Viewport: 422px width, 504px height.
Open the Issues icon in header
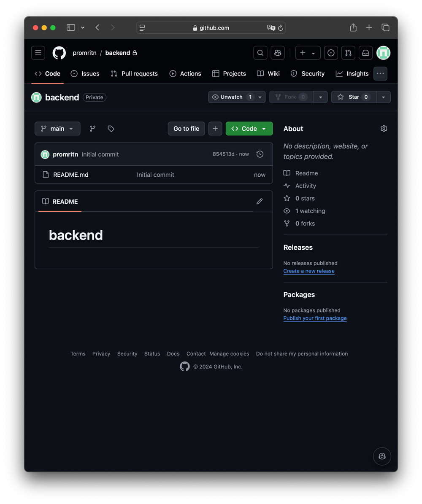tap(331, 53)
